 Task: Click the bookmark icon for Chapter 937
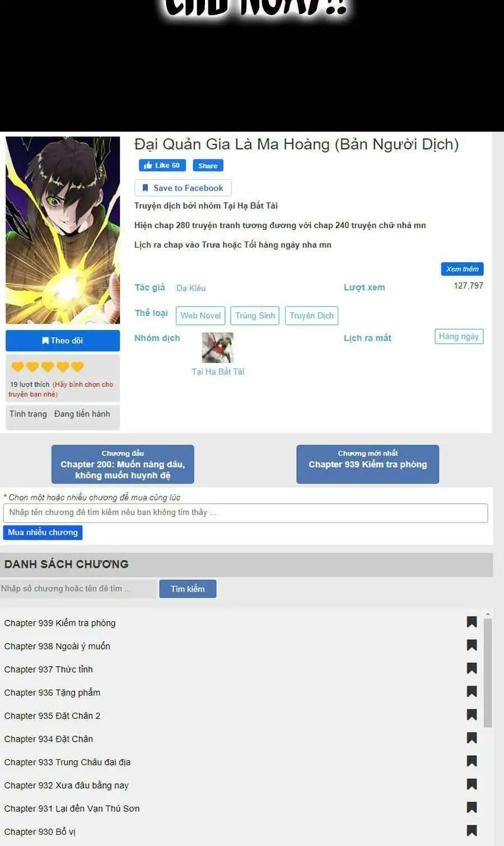point(472,668)
